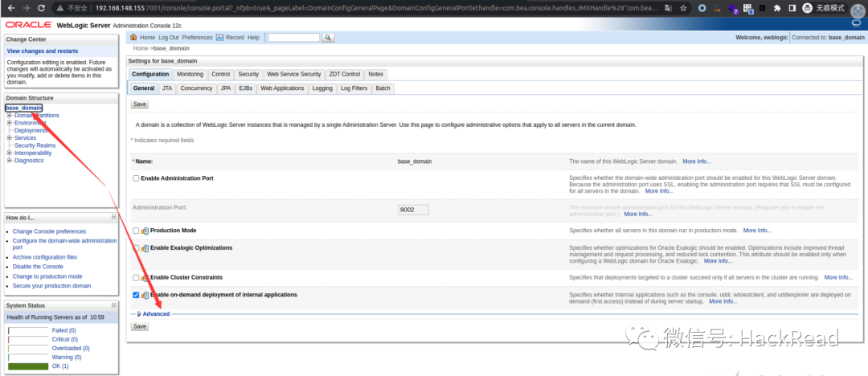Viewport: 868px width, 376px height.
Task: Click the black square extension icon
Action: pos(763,8)
